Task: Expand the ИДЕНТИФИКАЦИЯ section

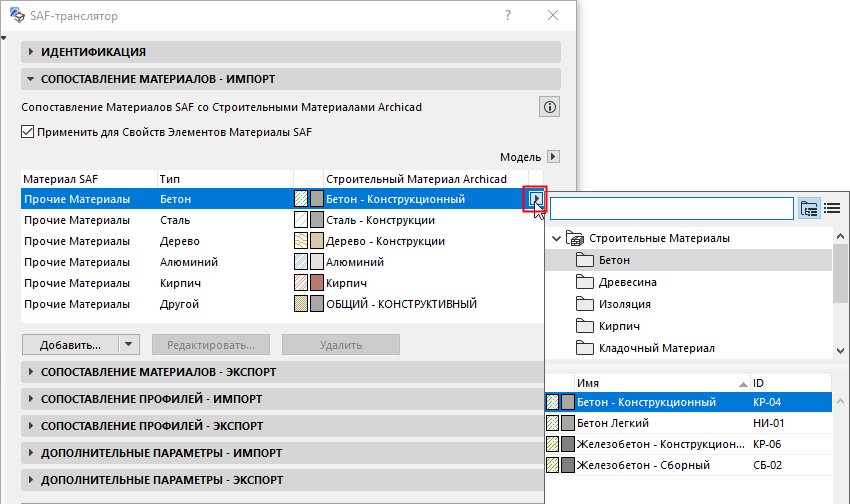Action: coord(31,52)
